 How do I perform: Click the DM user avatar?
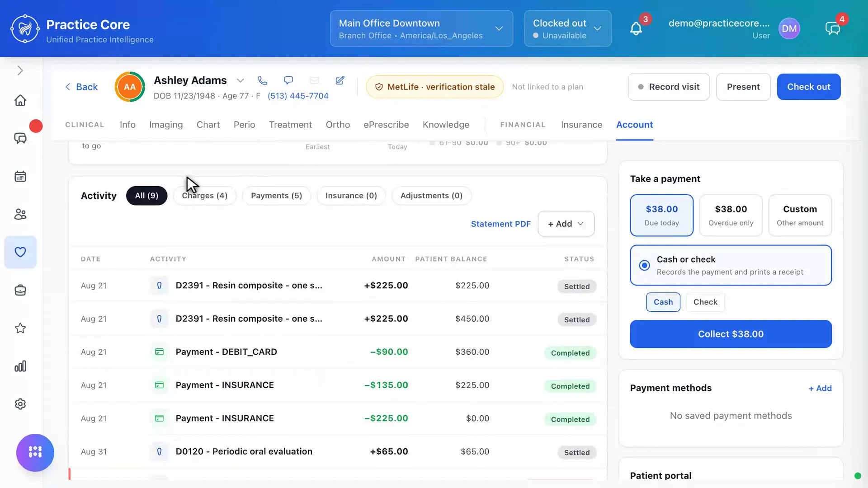pyautogui.click(x=789, y=29)
